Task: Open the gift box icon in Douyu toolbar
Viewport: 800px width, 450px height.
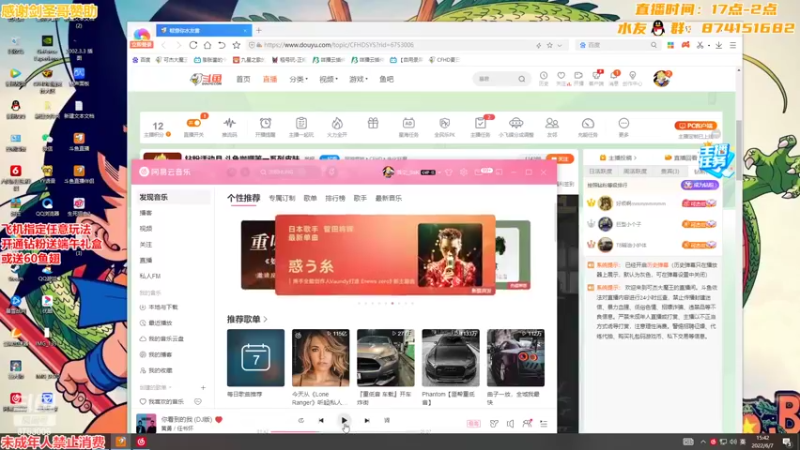Action: click(x=373, y=123)
